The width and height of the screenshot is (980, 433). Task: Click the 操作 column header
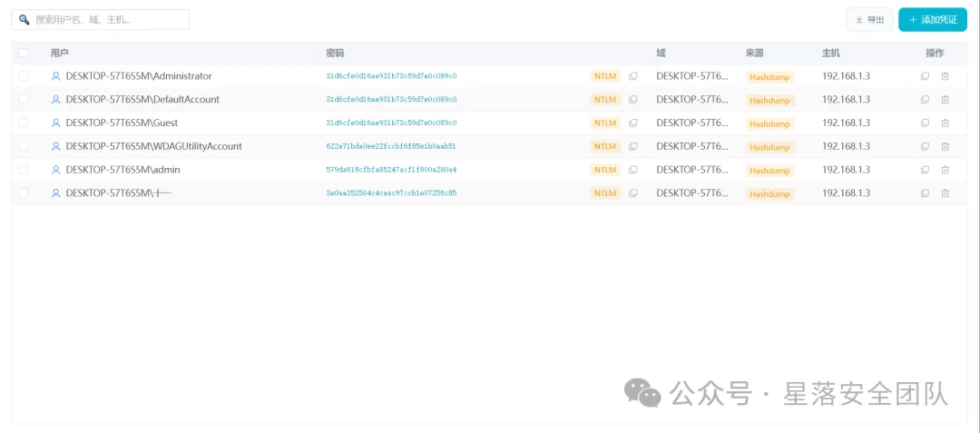click(x=935, y=54)
